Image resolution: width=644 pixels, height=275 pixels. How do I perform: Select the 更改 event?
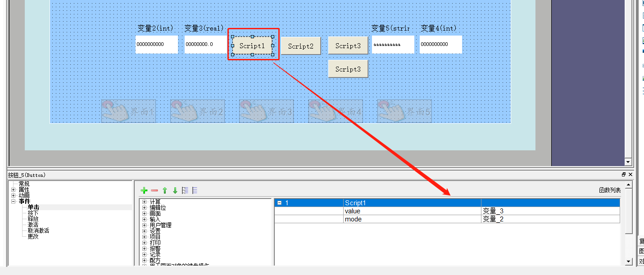[x=33, y=236]
